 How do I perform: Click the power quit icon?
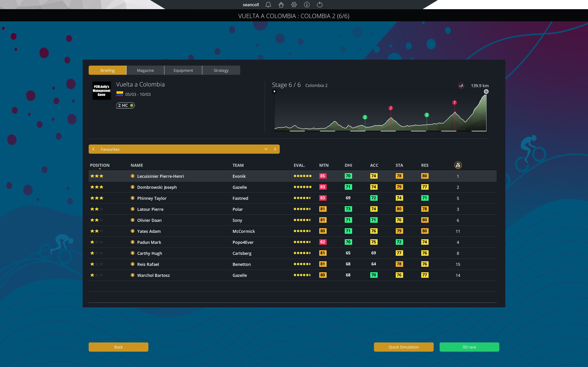(320, 5)
